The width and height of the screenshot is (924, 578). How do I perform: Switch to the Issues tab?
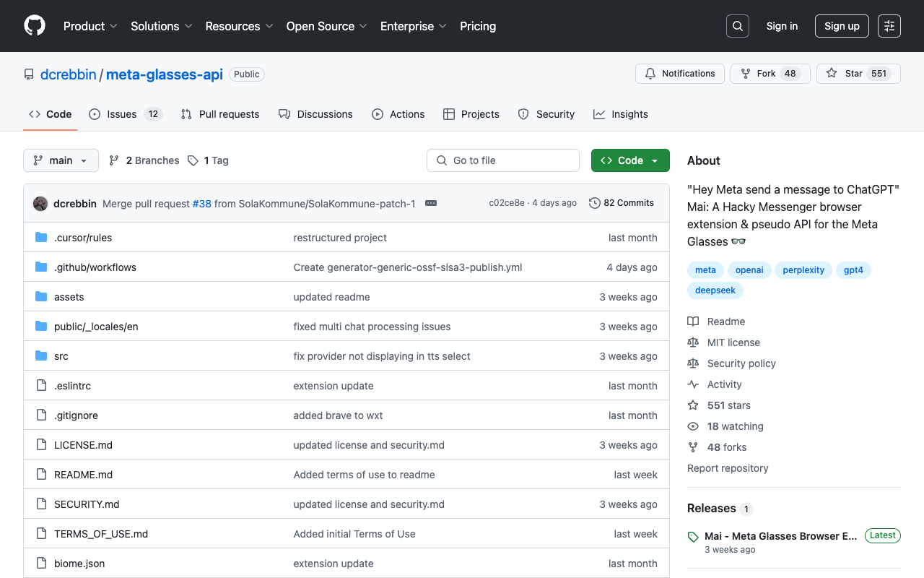click(126, 114)
